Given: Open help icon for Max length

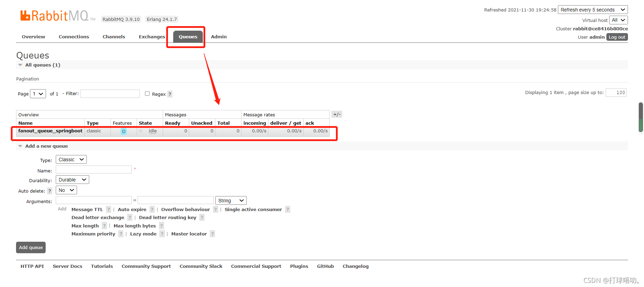Looking at the screenshot, I should tap(104, 226).
